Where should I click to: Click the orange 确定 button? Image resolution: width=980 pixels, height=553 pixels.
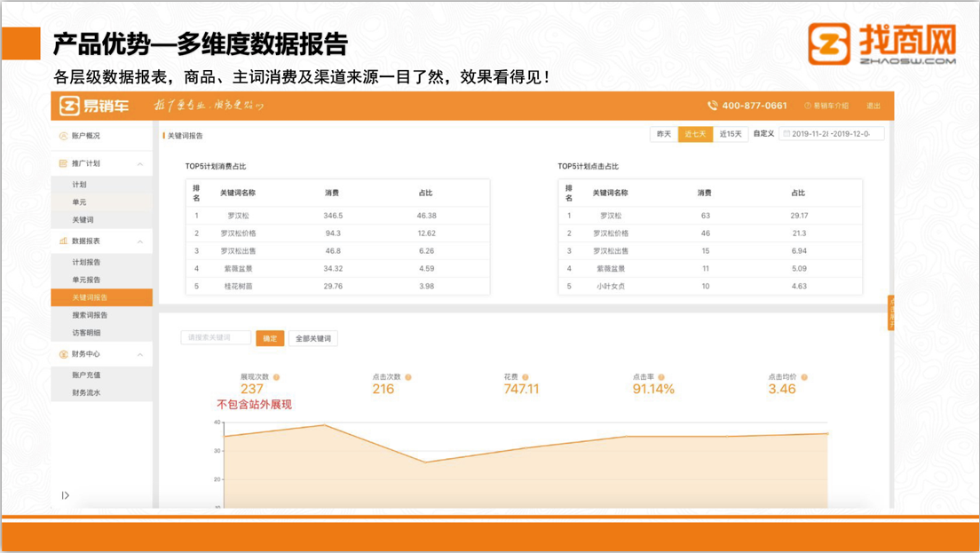(x=270, y=338)
